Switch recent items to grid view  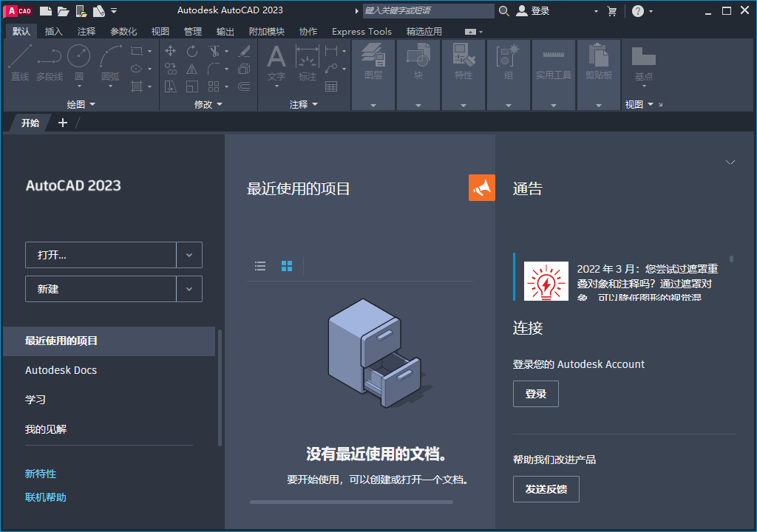pos(287,266)
